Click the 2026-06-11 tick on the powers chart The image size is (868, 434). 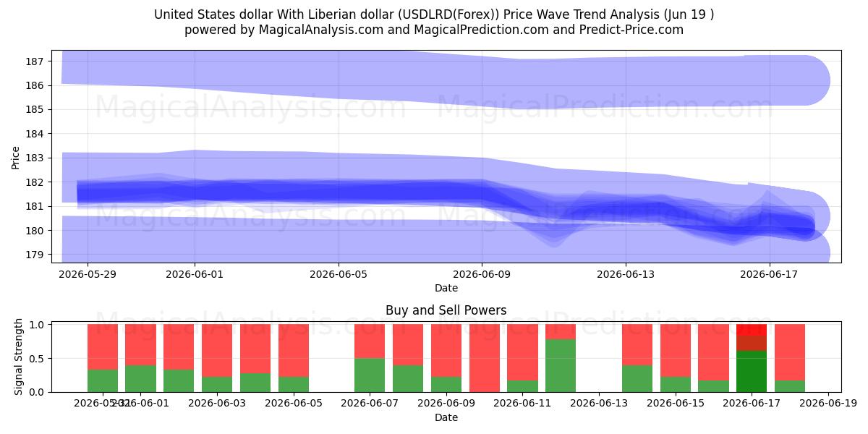[x=522, y=404]
